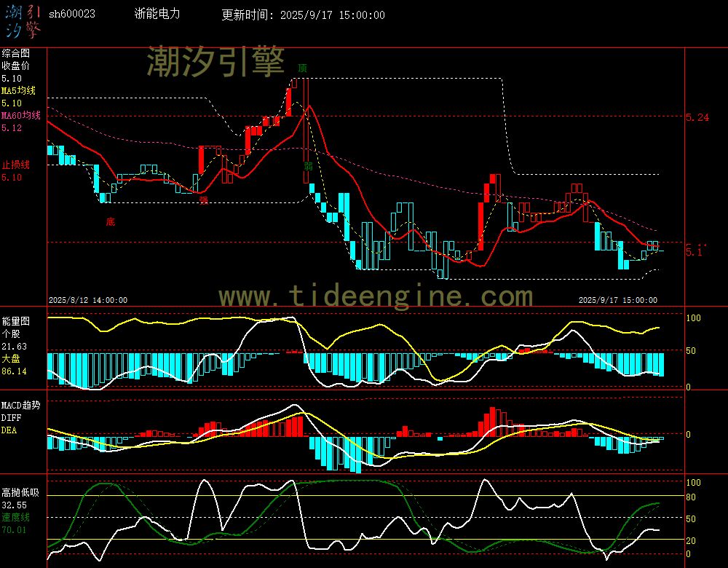Click the MA5均线 value 5.10
Screen dimensions: 728x568
pyautogui.click(x=12, y=103)
